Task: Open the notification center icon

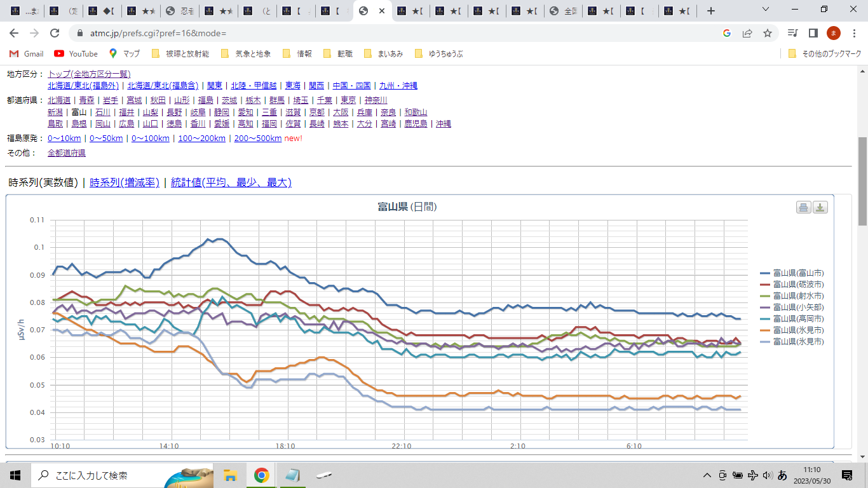Action: tap(847, 475)
